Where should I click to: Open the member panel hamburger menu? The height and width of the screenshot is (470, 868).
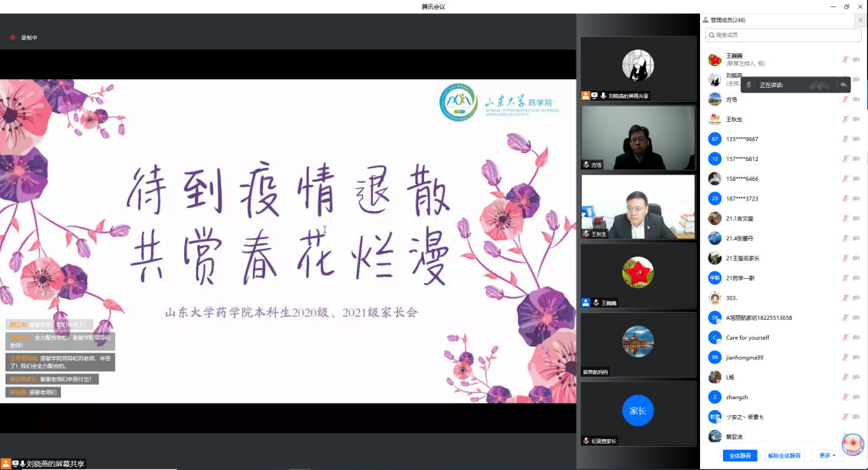(x=860, y=20)
